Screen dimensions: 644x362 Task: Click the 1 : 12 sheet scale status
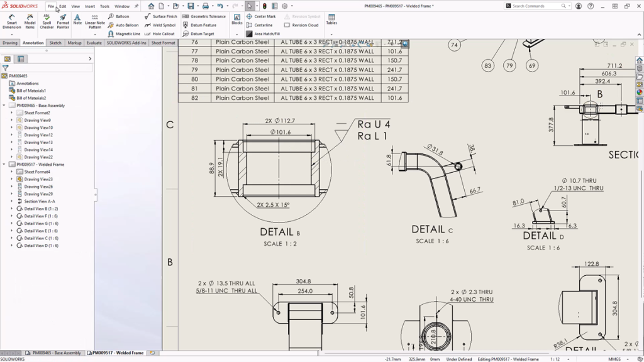coord(555,359)
